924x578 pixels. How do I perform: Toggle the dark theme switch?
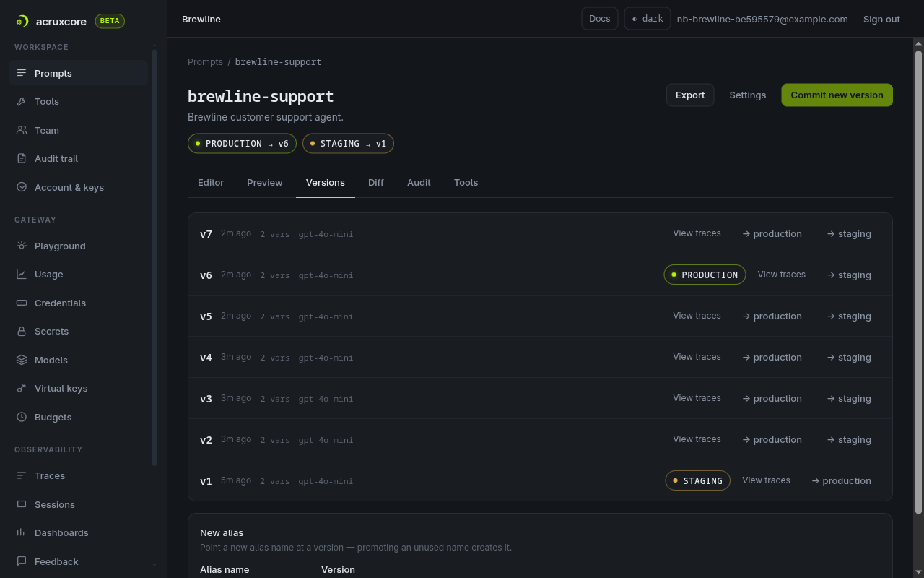tap(648, 19)
